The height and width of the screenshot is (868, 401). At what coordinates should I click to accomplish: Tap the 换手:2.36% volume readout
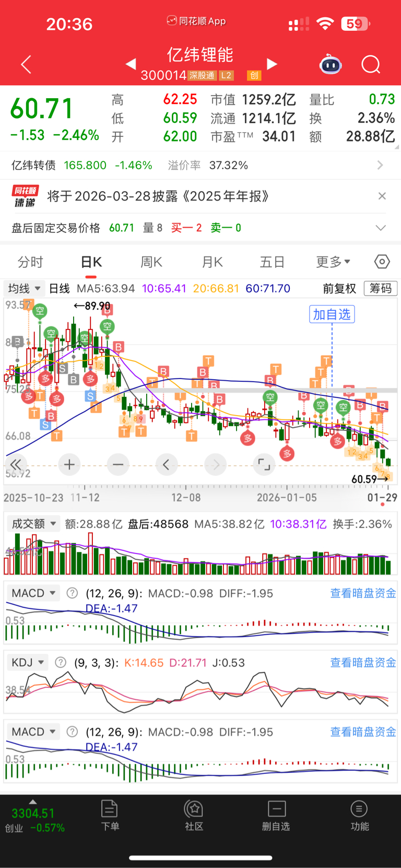point(362,524)
